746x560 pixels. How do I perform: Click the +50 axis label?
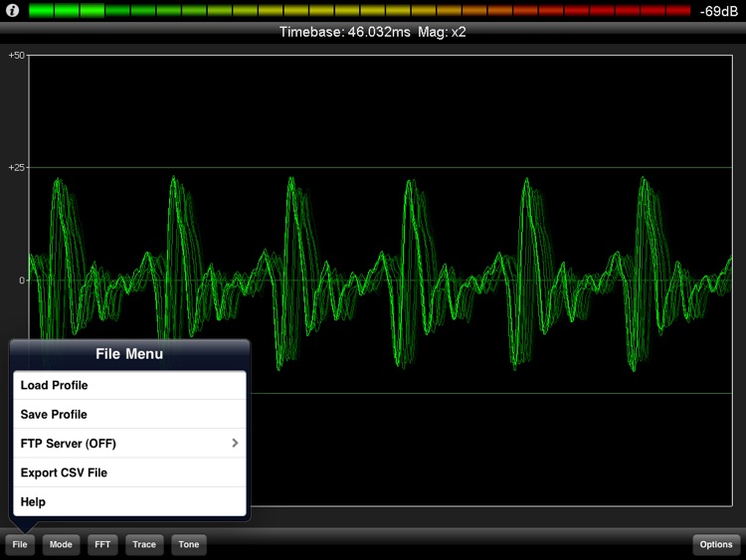[x=16, y=55]
